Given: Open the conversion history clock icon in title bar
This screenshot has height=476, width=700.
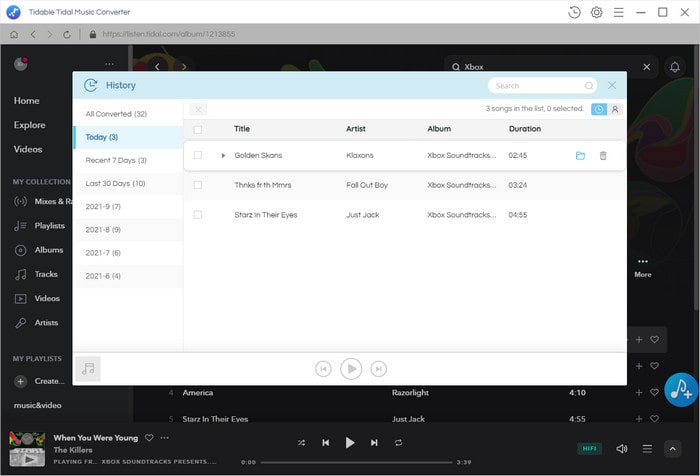Looking at the screenshot, I should click(x=574, y=12).
